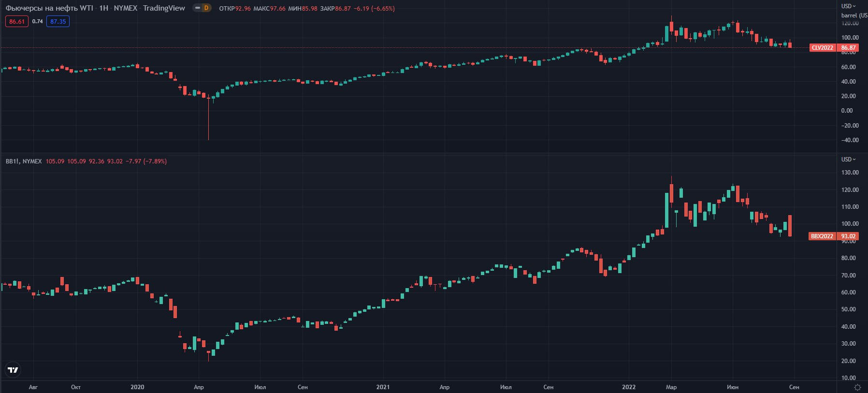The width and height of the screenshot is (868, 393).
Task: Click the 2020 label on time axis
Action: point(137,387)
